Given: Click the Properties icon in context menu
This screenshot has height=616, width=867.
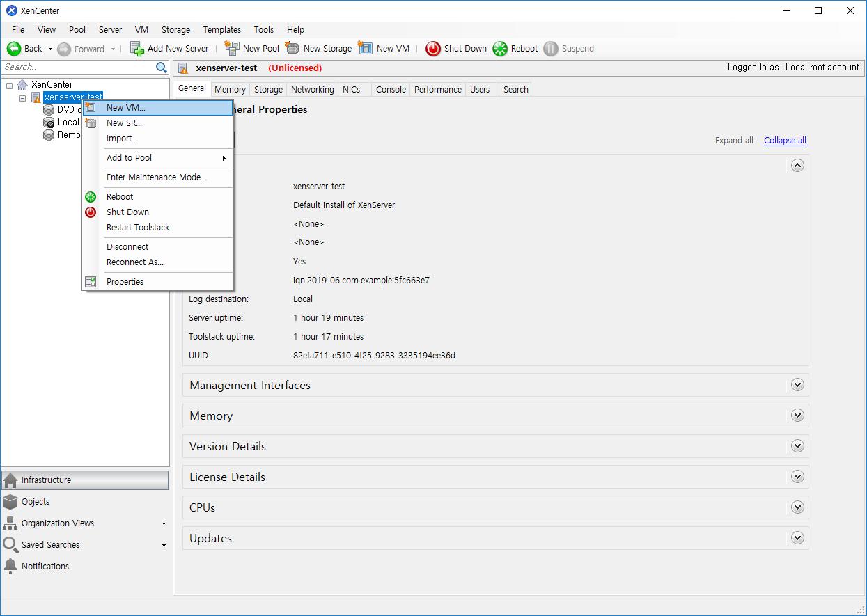Looking at the screenshot, I should [91, 282].
